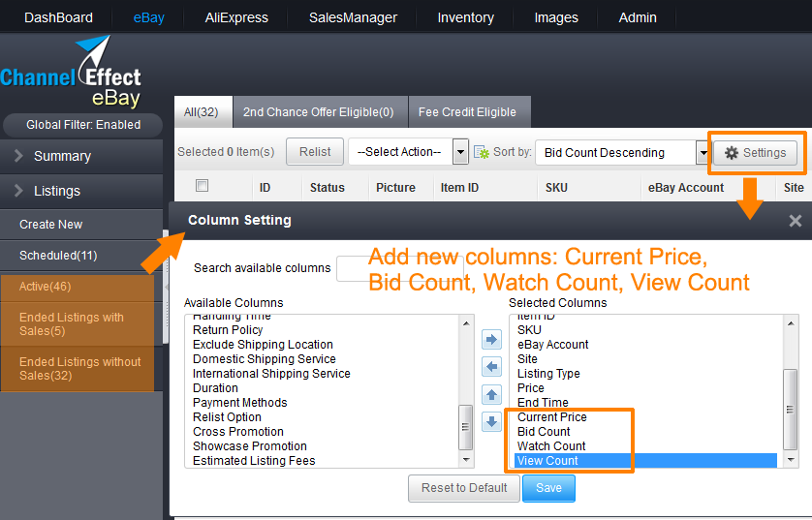Select Domestic Shipping Service in Available Columns
Image resolution: width=812 pixels, height=520 pixels.
[265, 359]
